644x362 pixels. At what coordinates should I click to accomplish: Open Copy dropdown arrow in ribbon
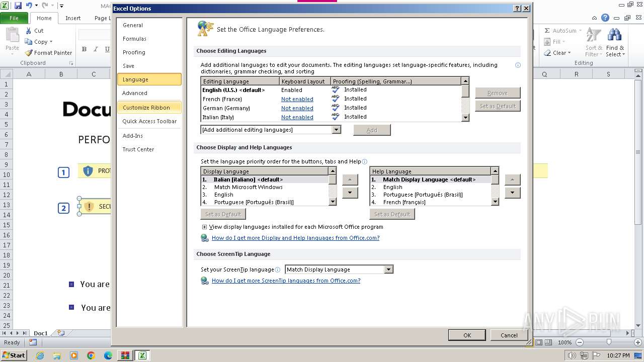(51, 42)
